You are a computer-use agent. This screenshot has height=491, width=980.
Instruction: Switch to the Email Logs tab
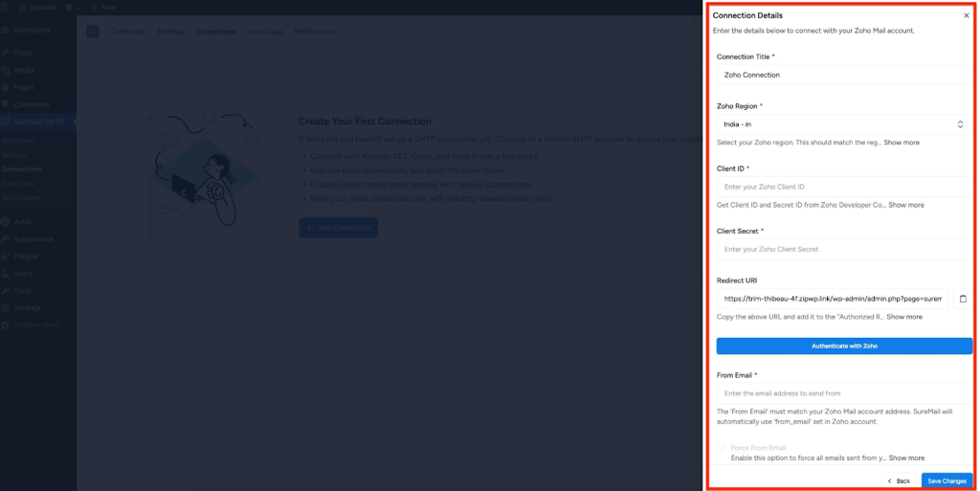tap(265, 32)
